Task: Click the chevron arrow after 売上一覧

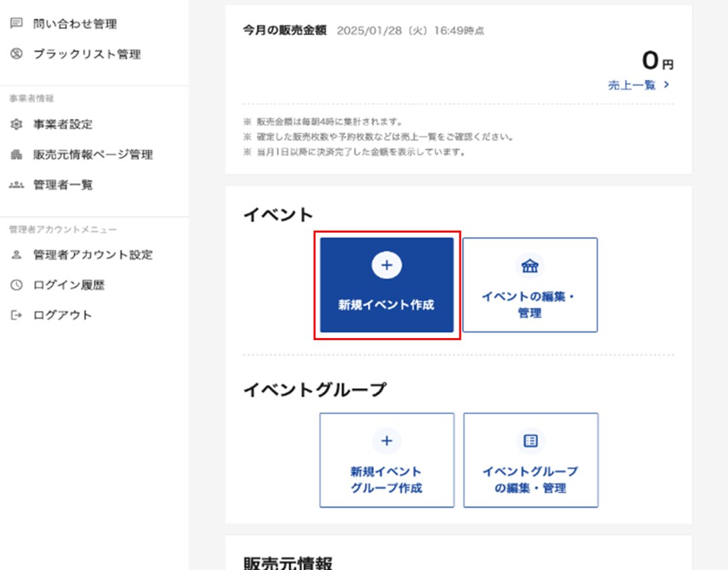Action: point(666,85)
